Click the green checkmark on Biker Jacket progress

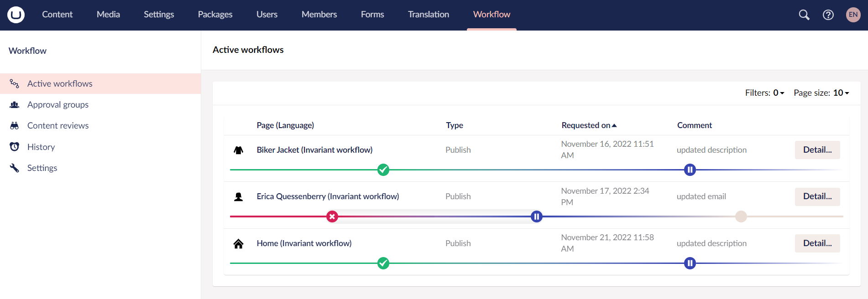tap(383, 170)
